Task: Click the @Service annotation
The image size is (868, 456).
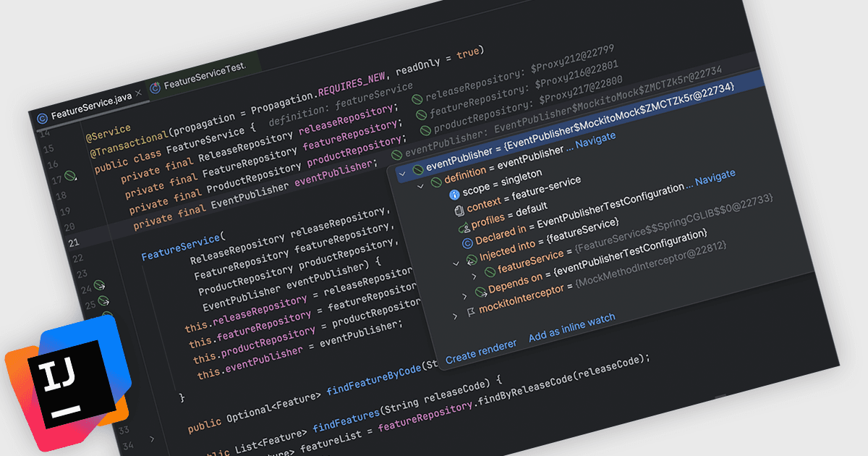Action: click(x=109, y=132)
